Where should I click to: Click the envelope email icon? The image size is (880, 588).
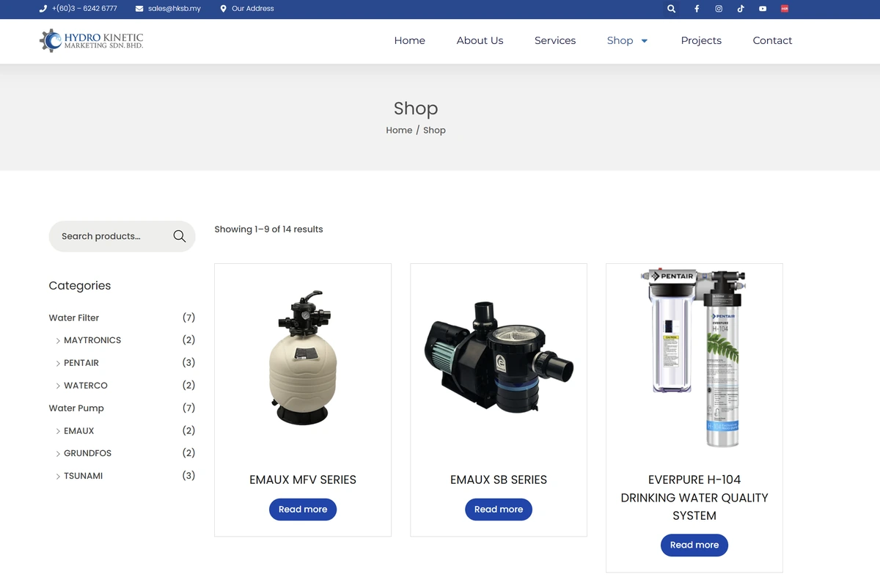coord(139,9)
